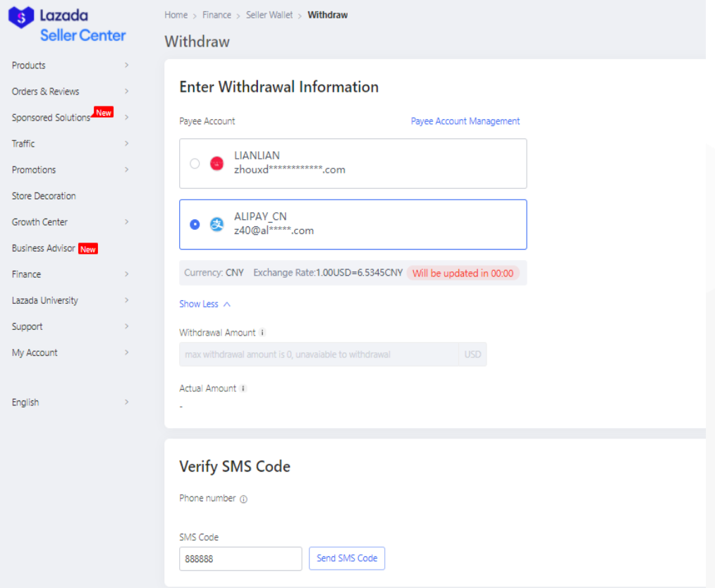Click the Send SMS Code button
Screen dimensions: 715x588
[x=347, y=558]
